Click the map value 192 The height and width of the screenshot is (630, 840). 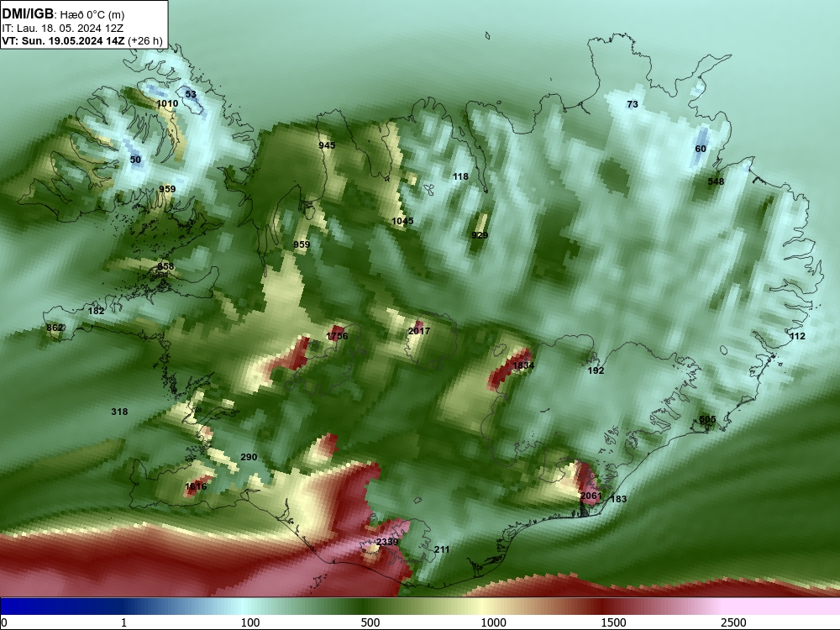[x=596, y=370]
